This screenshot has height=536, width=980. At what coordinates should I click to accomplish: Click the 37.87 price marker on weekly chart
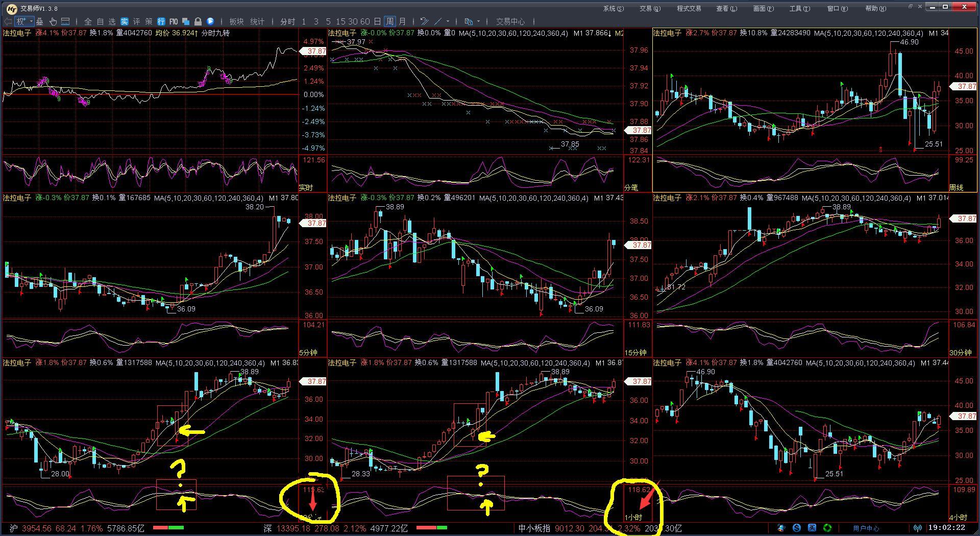click(x=965, y=86)
